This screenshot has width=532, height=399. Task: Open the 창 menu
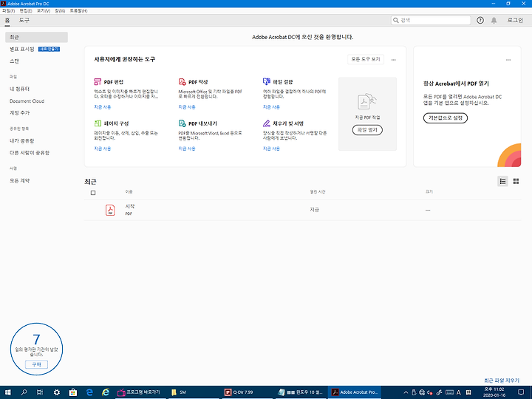point(60,11)
